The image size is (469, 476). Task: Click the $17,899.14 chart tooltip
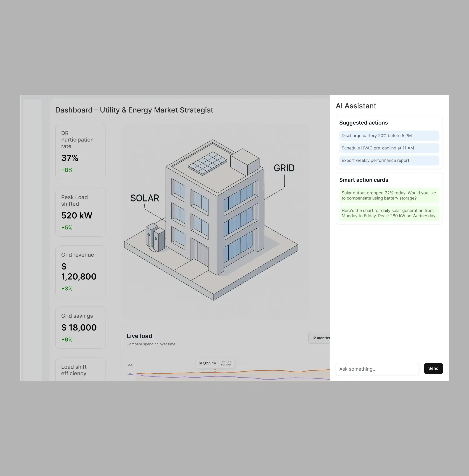point(215,363)
